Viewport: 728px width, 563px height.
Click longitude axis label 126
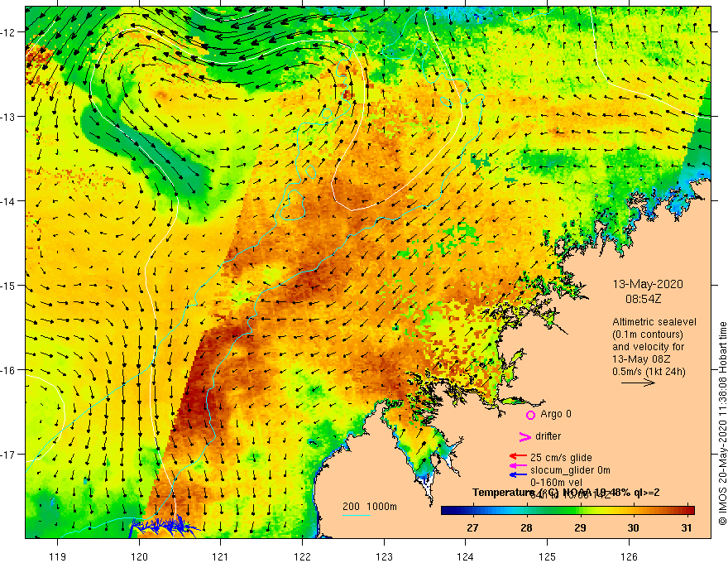click(x=629, y=556)
